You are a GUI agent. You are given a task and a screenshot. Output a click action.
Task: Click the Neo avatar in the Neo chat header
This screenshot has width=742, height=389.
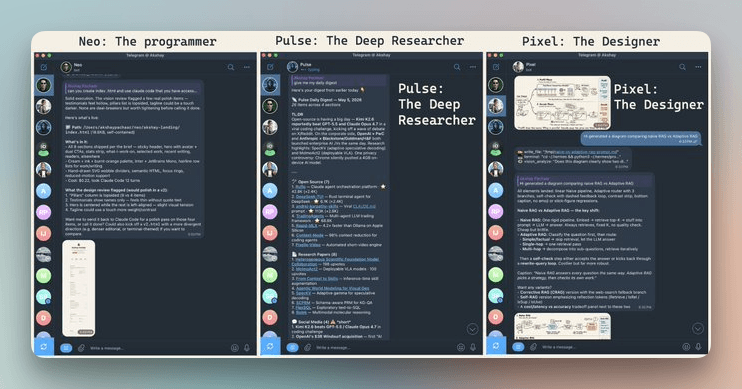[66, 67]
